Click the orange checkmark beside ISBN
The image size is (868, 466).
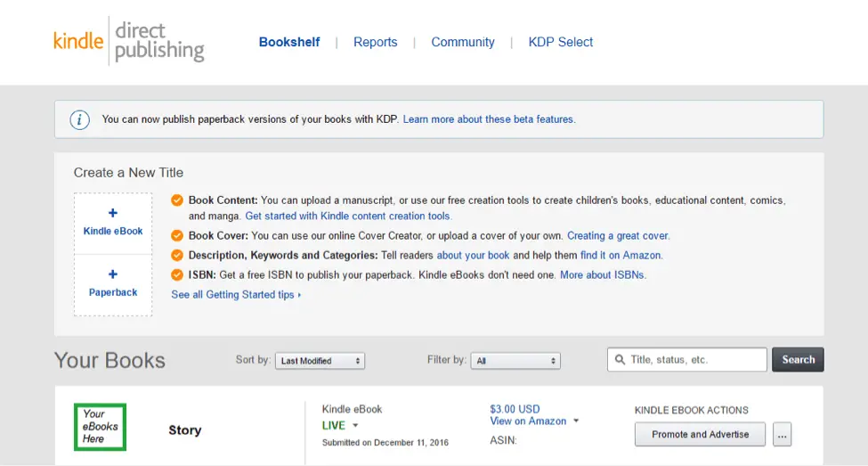point(177,274)
